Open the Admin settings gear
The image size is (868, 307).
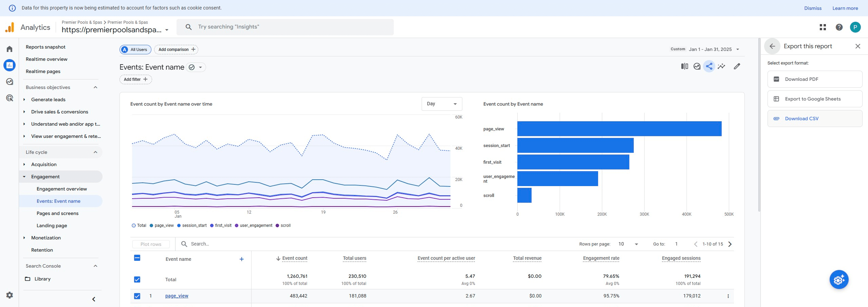click(9, 295)
